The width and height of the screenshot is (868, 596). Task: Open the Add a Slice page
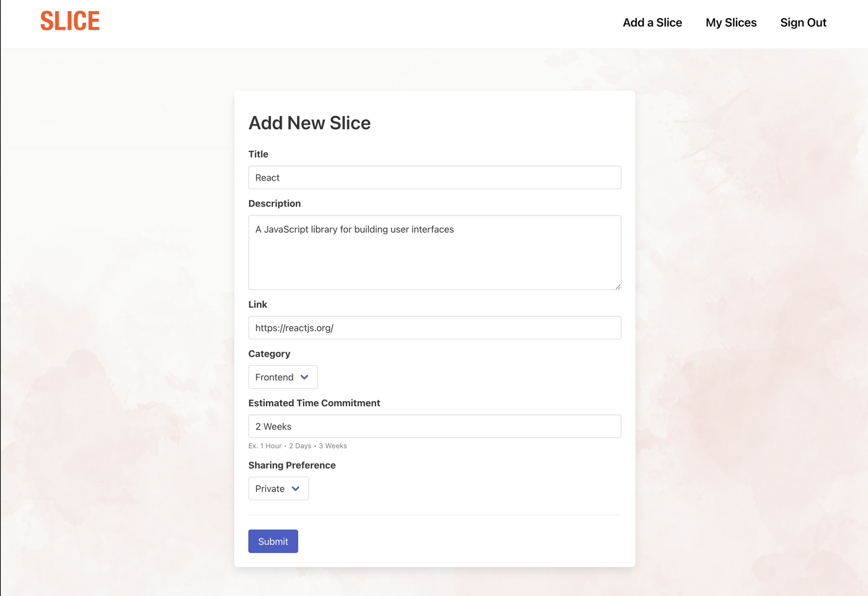click(652, 23)
